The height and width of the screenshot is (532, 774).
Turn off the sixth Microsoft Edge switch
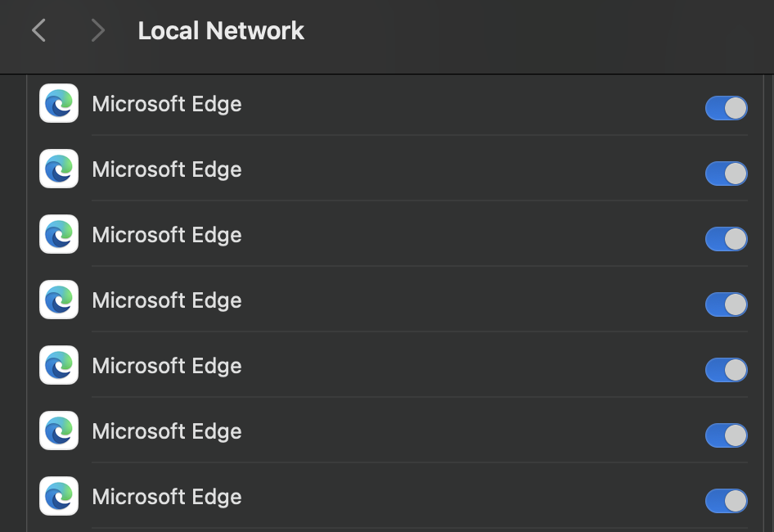pyautogui.click(x=726, y=435)
